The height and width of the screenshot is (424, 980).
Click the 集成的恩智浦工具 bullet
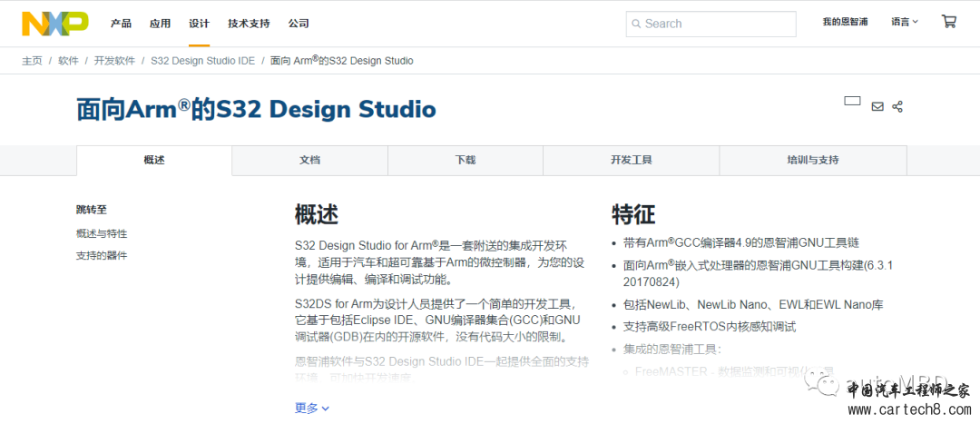click(x=672, y=349)
